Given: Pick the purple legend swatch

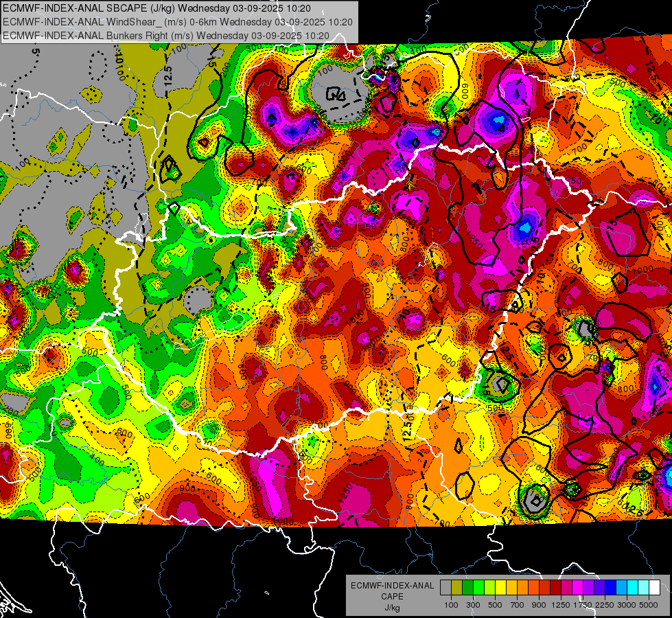Looking at the screenshot, I should pos(589,588).
